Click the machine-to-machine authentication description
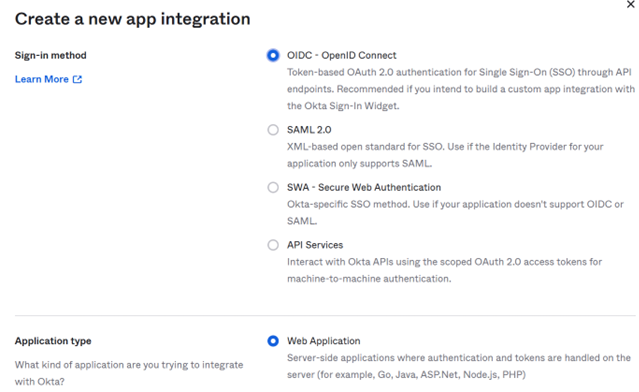Screen dimensions: 639x392 tap(444, 270)
